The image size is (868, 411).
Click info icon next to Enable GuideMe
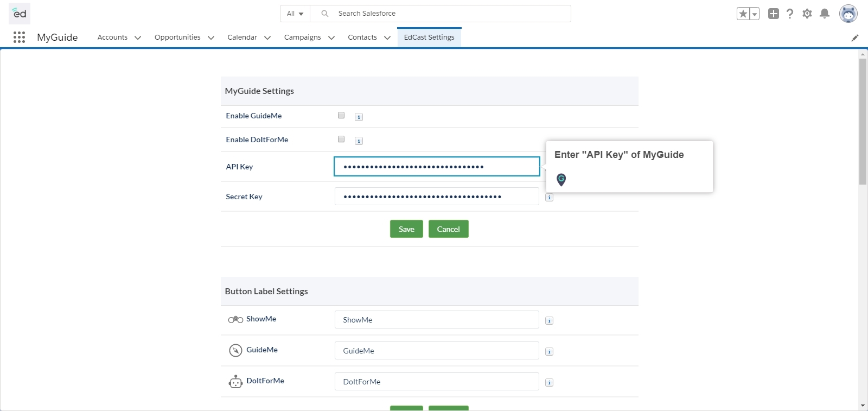[x=359, y=117]
